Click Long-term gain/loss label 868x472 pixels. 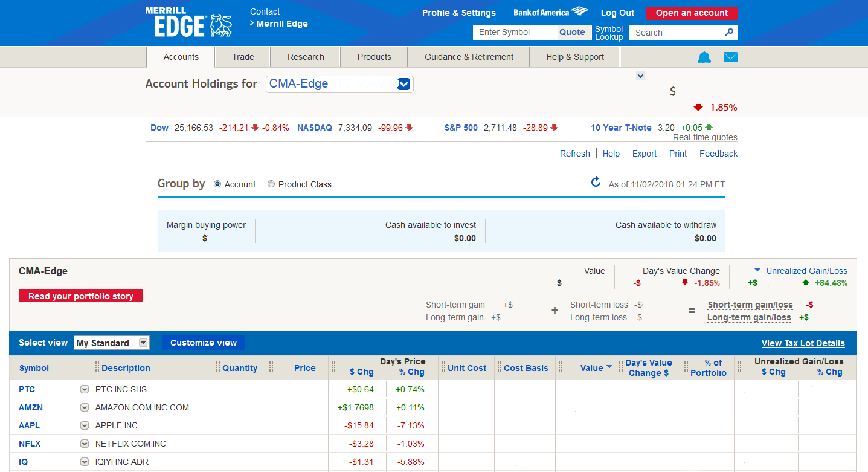click(749, 317)
